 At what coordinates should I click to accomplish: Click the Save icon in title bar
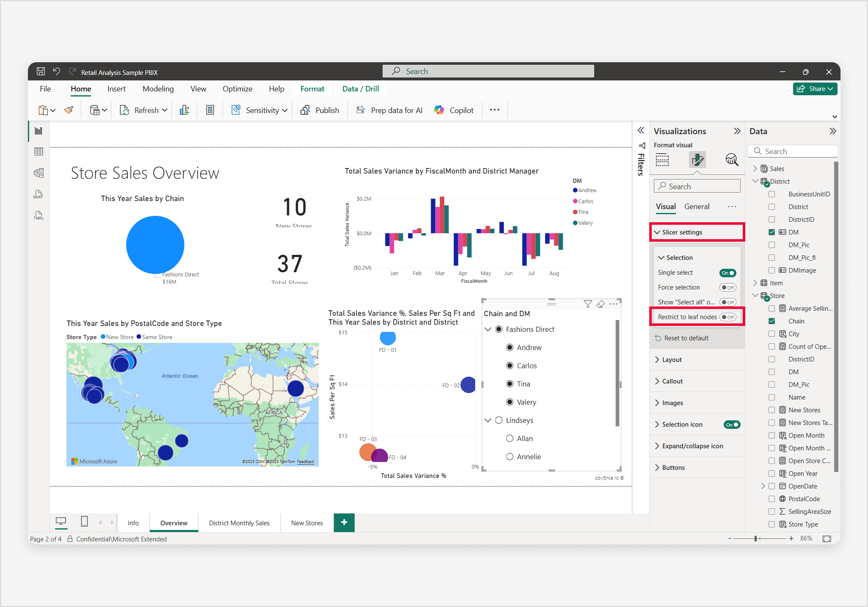tap(41, 72)
